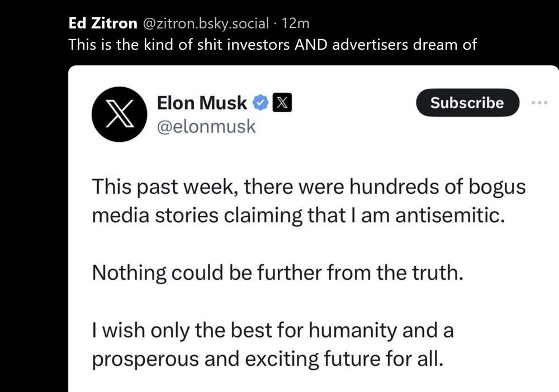Screen dimensions: 559x392
Task: Click the sentence "Nothing could be further from the truth."
Action: point(278,273)
